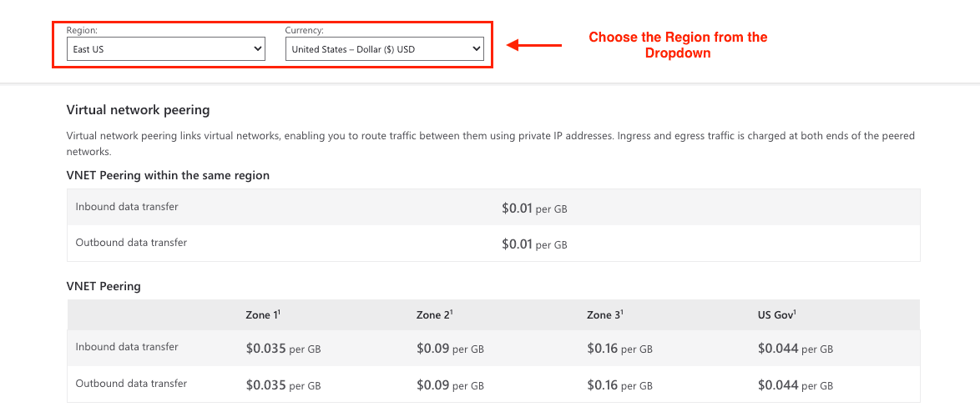Click the 'Currency:' label text
Viewport: 980px width, 412px height.
pyautogui.click(x=304, y=30)
